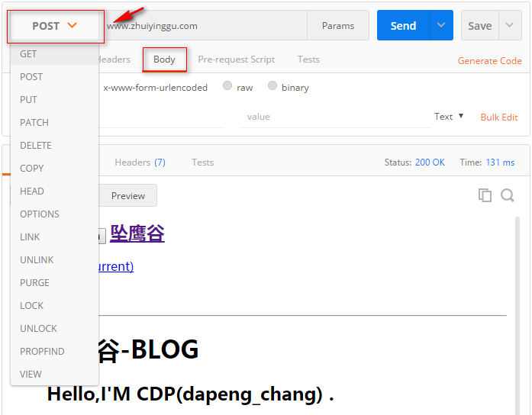Viewport: 532px width, 415px height.
Task: Select PURGE request method
Action: [54, 283]
